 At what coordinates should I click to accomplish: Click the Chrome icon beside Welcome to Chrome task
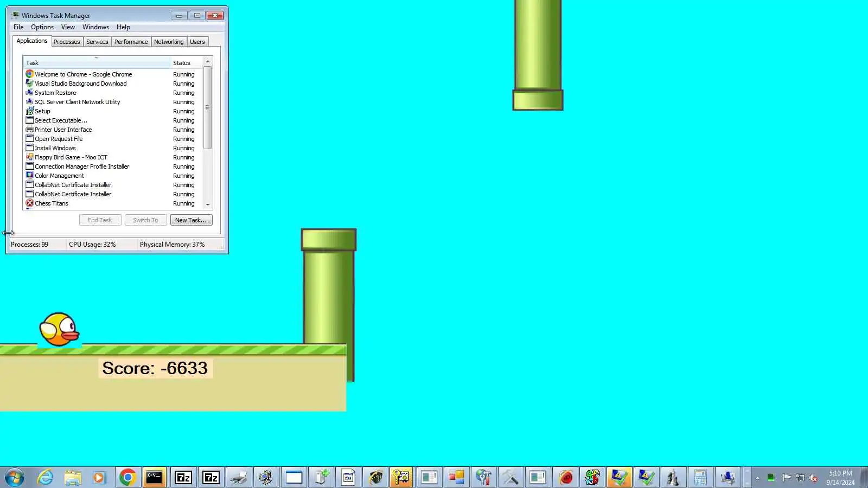tap(30, 74)
